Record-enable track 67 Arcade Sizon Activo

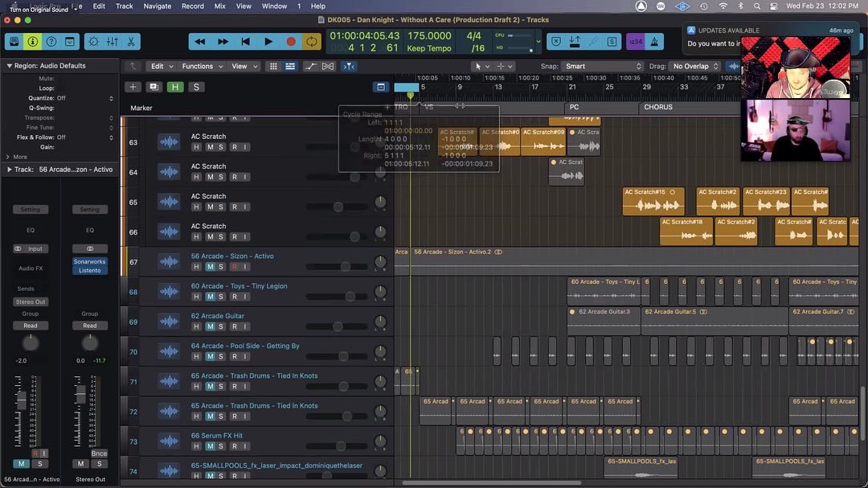(235, 267)
